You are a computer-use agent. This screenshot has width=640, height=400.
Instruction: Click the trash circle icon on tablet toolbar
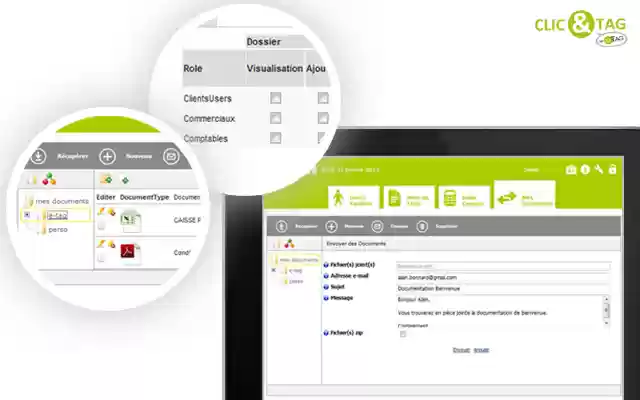[422, 226]
